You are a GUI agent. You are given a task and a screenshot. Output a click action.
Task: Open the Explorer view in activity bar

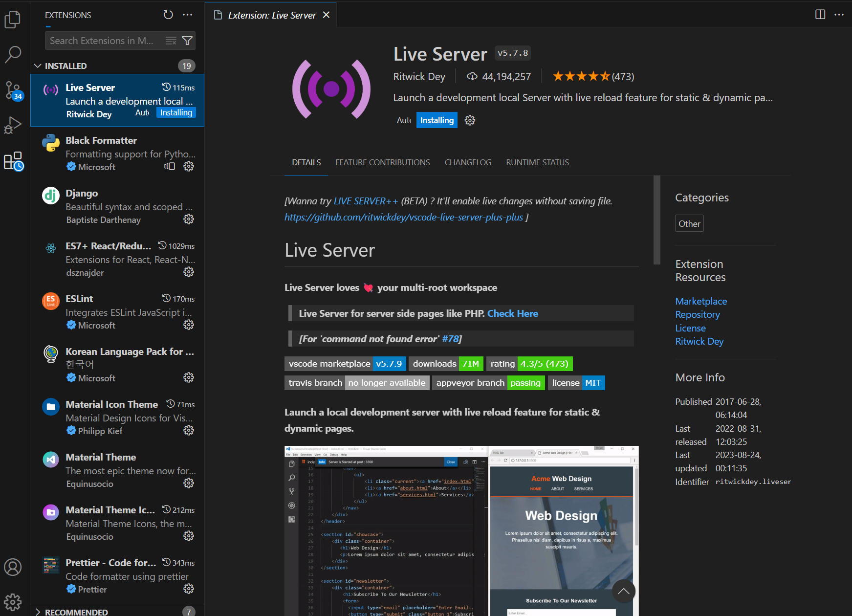click(x=13, y=20)
